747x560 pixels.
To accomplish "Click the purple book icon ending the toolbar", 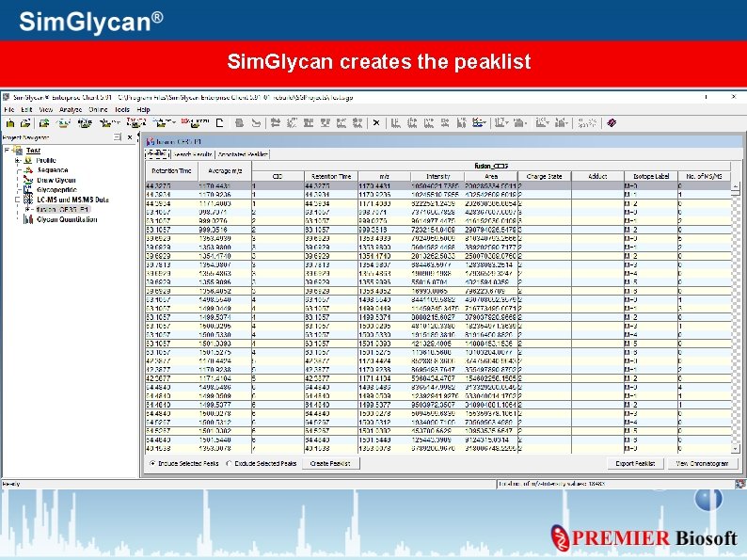I will (612, 123).
